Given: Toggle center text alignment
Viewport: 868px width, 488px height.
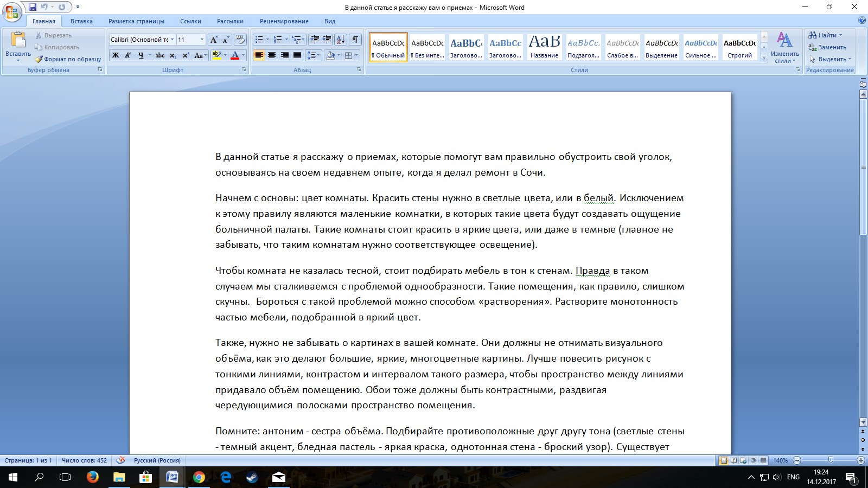Looking at the screenshot, I should 272,55.
